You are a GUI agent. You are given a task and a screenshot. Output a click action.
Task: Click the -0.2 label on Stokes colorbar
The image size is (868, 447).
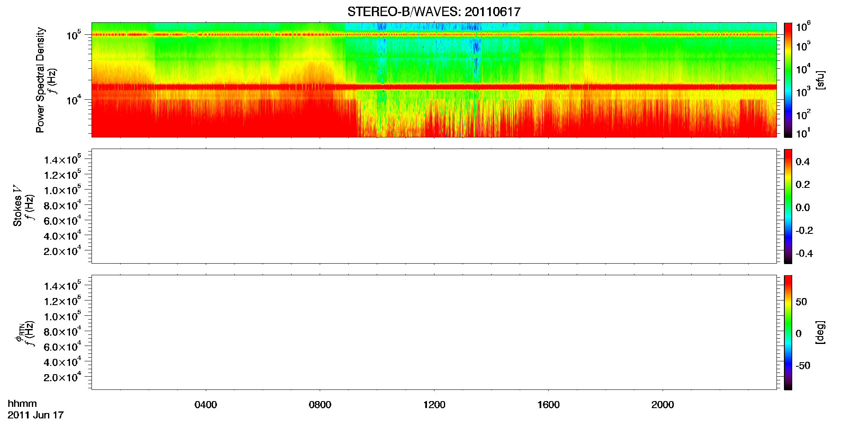(x=804, y=231)
